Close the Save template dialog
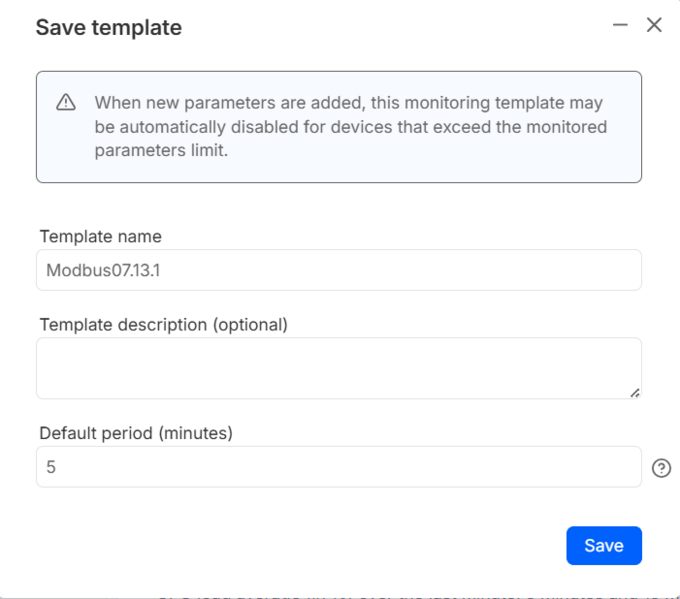This screenshot has width=680, height=599. (x=654, y=26)
